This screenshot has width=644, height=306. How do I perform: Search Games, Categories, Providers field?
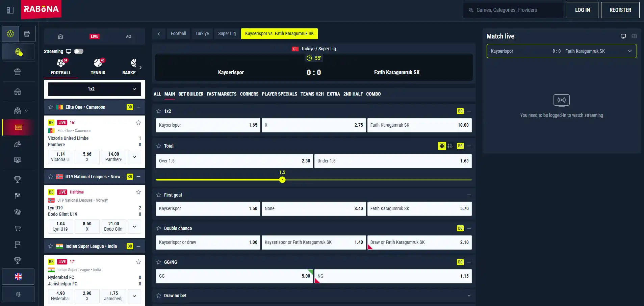pos(513,10)
